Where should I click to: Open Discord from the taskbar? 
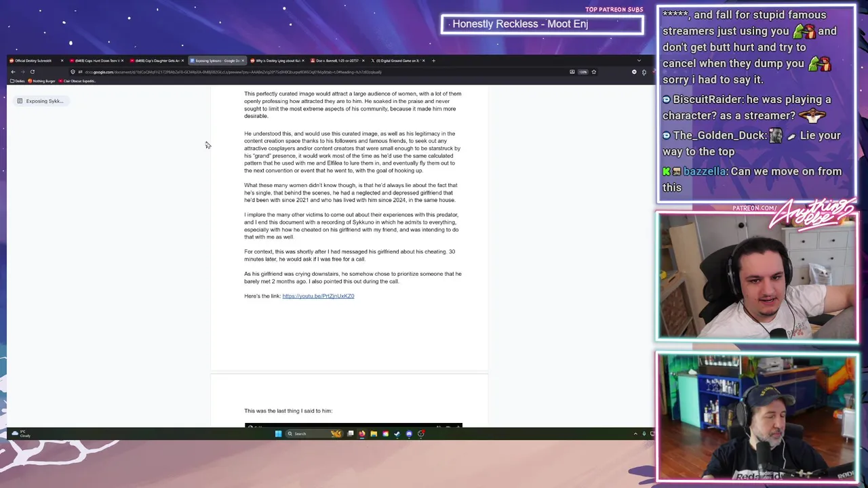tap(409, 434)
